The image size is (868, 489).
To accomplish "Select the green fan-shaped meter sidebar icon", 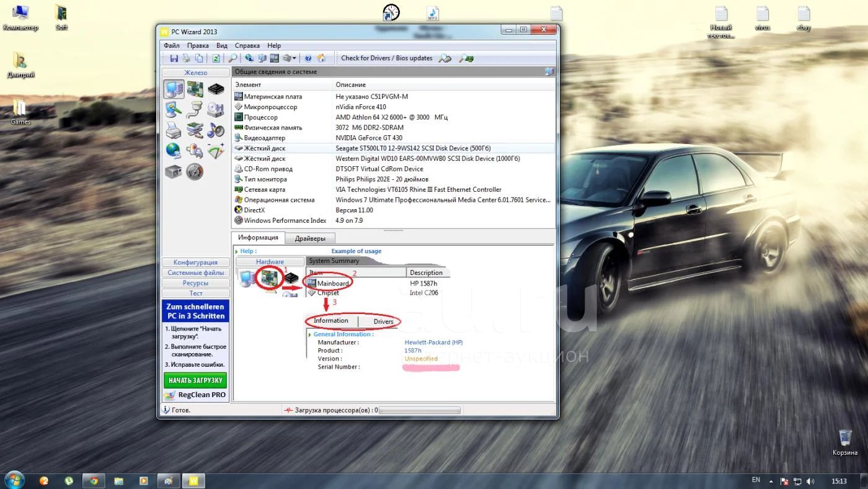I will click(x=216, y=151).
